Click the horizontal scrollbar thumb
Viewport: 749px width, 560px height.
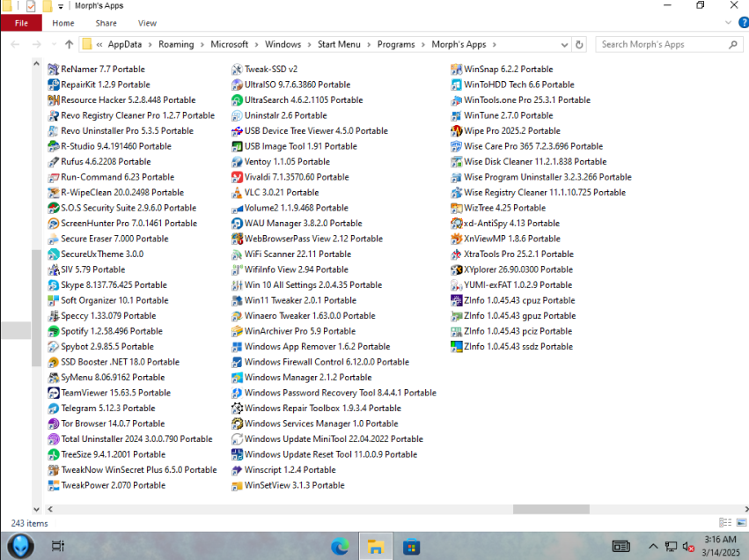551,509
